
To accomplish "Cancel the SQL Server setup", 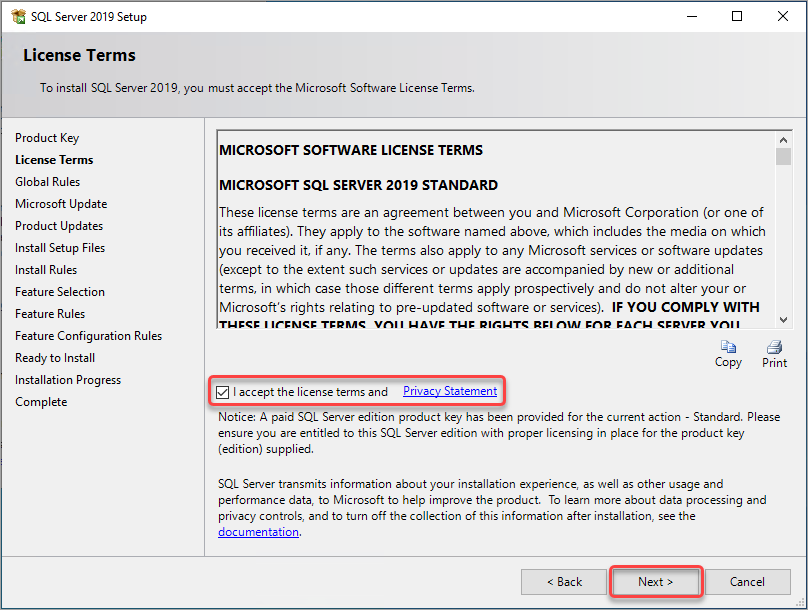I will pos(747,582).
